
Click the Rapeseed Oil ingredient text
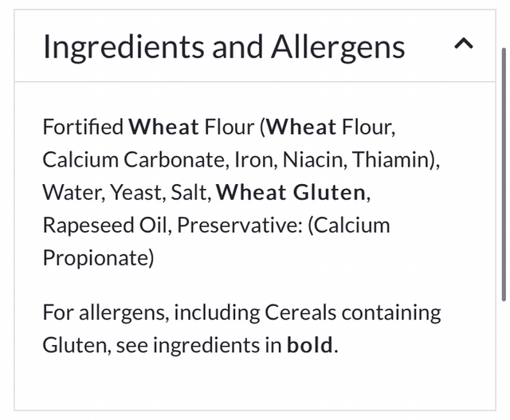point(105,225)
